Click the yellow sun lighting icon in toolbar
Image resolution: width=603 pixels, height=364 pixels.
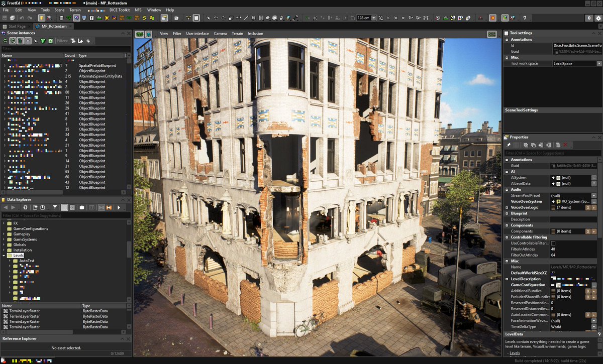106,18
